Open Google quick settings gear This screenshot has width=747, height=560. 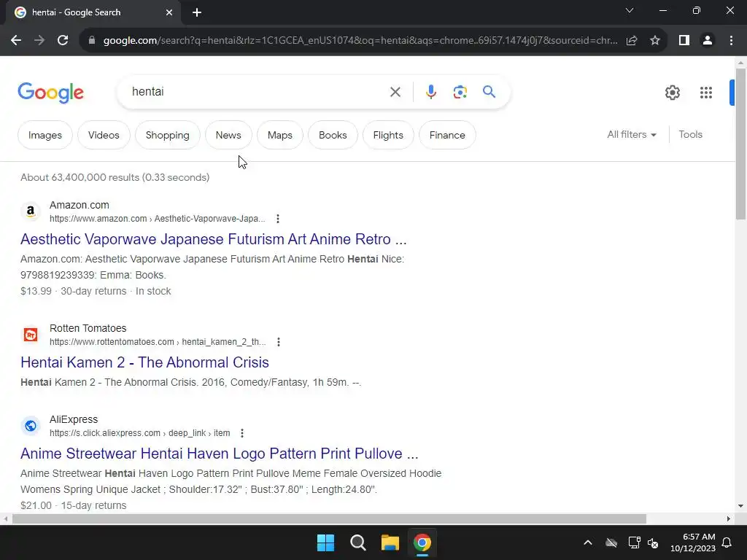[672, 93]
